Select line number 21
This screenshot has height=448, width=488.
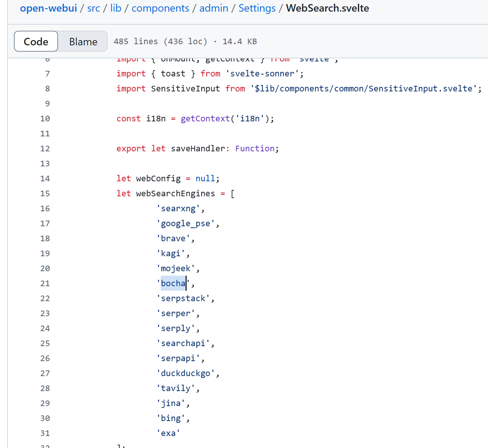coord(45,284)
